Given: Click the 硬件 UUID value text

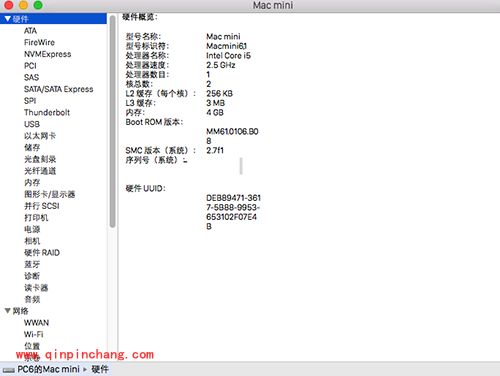Looking at the screenshot, I should coord(233,212).
